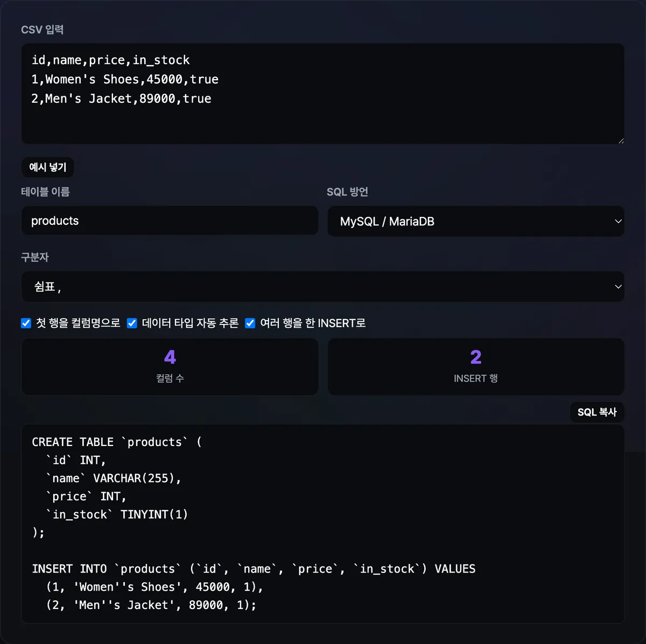The width and height of the screenshot is (646, 644).
Task: Click the INSERT INTO `products` statement line
Action: (254, 569)
